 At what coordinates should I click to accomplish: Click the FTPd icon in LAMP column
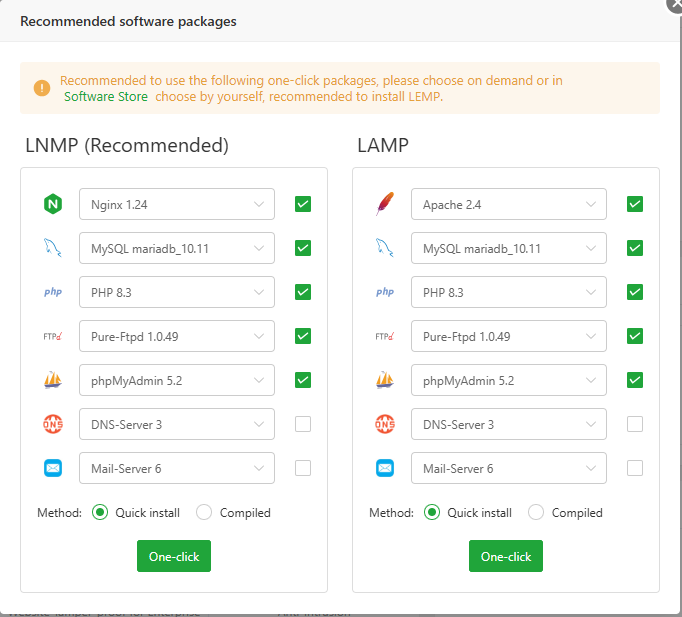click(x=385, y=336)
